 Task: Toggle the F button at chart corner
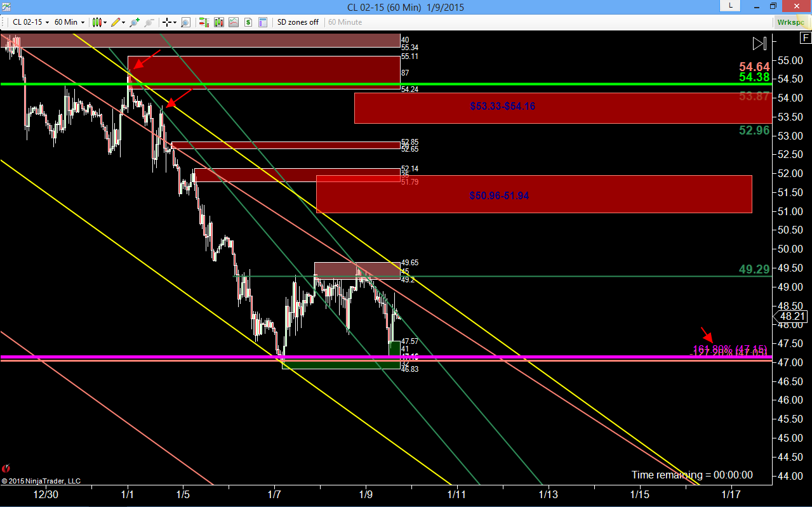tap(804, 38)
